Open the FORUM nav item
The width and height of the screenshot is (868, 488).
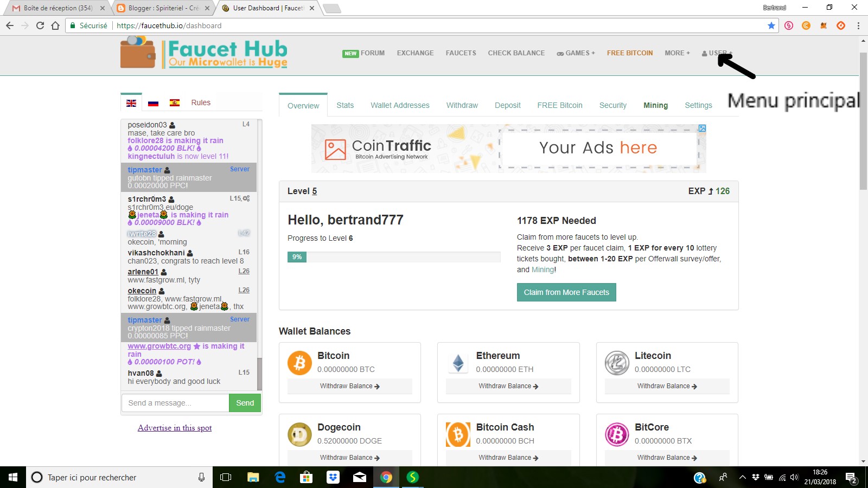[363, 53]
